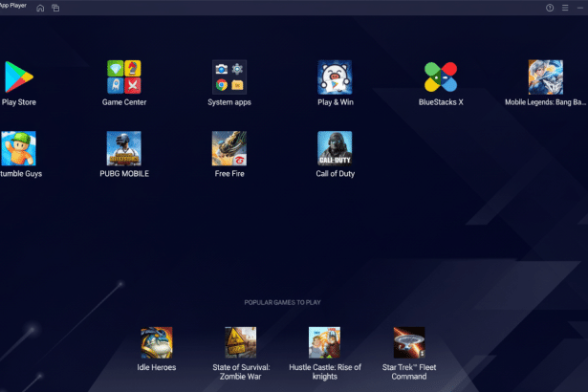Launch BlueStacks X
The image size is (588, 392).
pos(441,76)
